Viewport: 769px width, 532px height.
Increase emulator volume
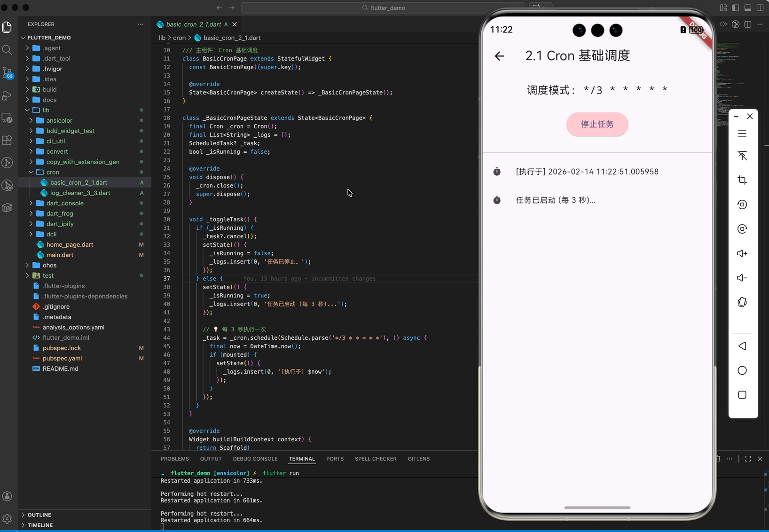click(x=742, y=253)
